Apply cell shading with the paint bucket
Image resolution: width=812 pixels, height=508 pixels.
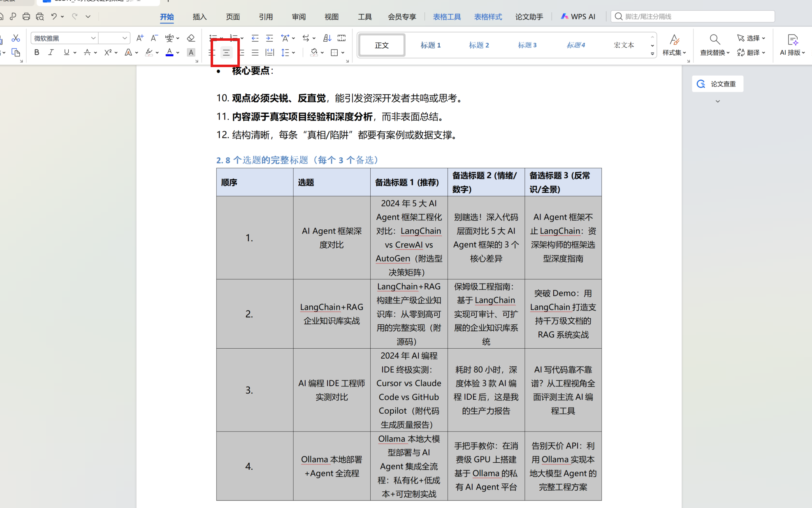coord(314,52)
